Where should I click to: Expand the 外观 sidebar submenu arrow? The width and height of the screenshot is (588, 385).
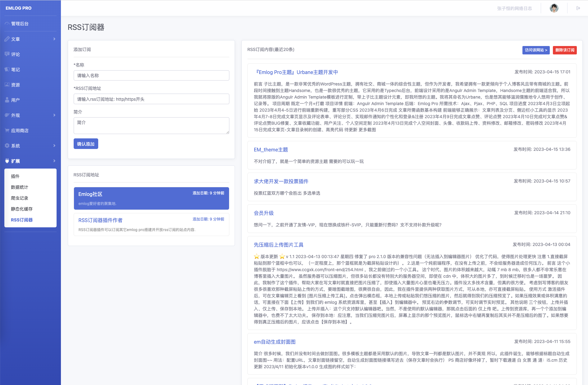click(54, 115)
